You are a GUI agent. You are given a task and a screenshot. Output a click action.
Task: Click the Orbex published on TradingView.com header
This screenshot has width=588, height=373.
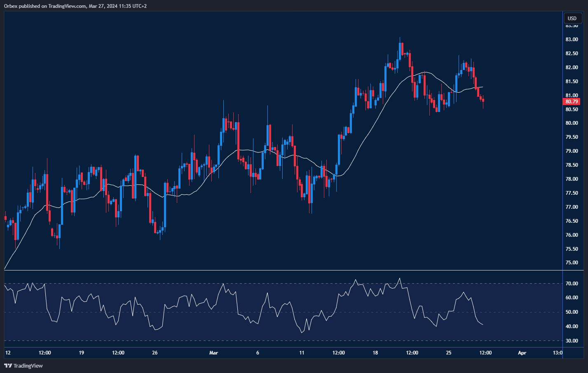pyautogui.click(x=75, y=6)
